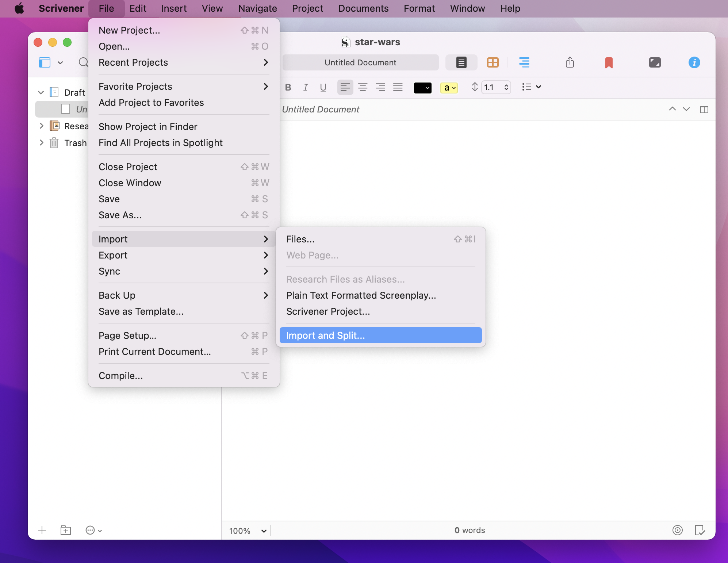The image size is (728, 563).
Task: Open the black text color swatch
Action: 422,88
